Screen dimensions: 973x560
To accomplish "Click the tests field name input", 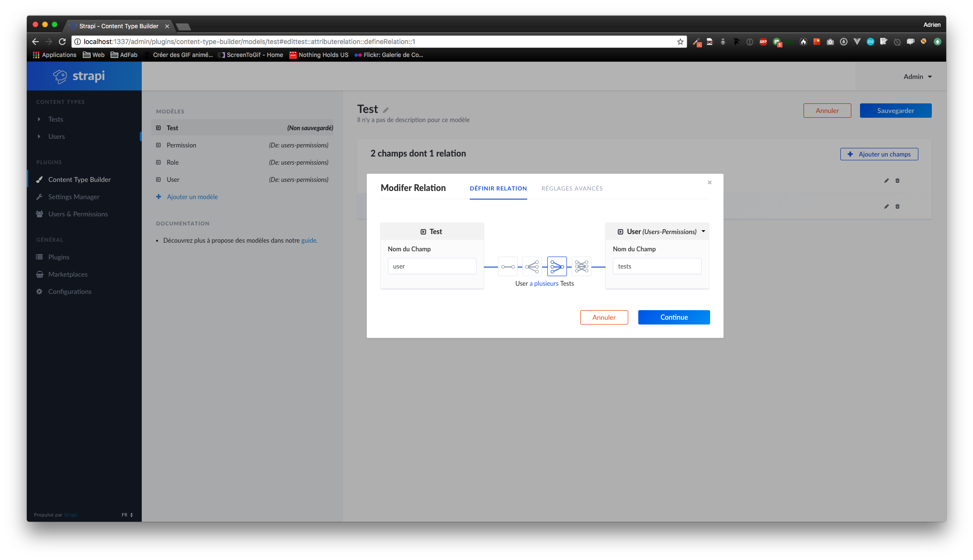I will (x=657, y=266).
